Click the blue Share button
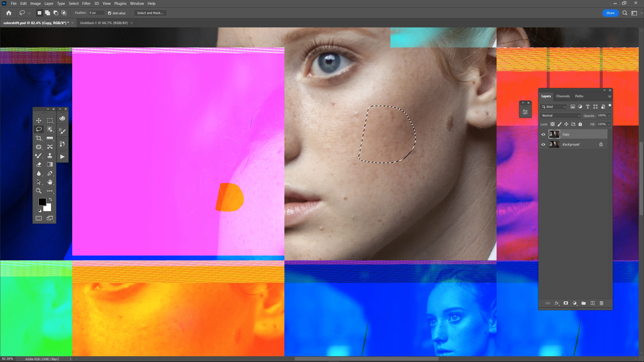This screenshot has width=644, height=362. pyautogui.click(x=610, y=13)
